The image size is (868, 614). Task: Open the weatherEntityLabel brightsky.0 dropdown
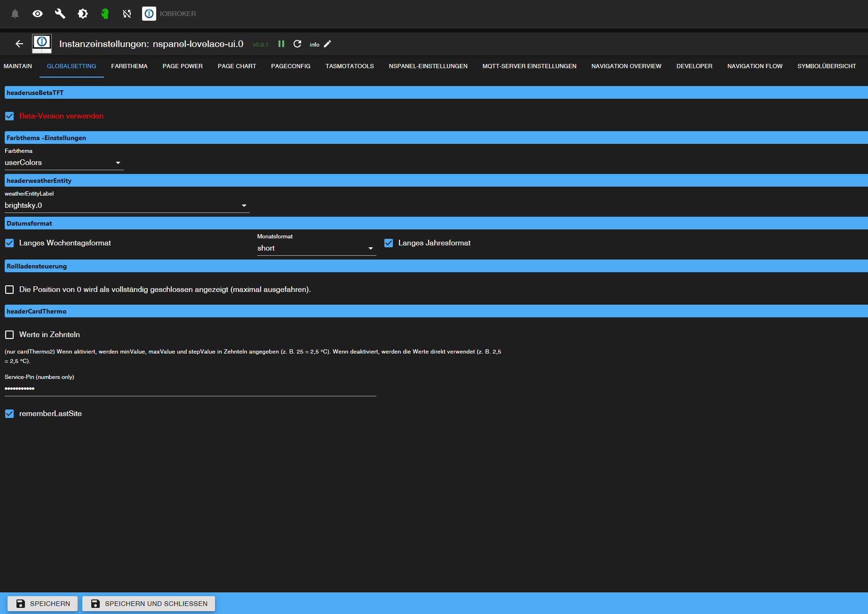point(244,205)
